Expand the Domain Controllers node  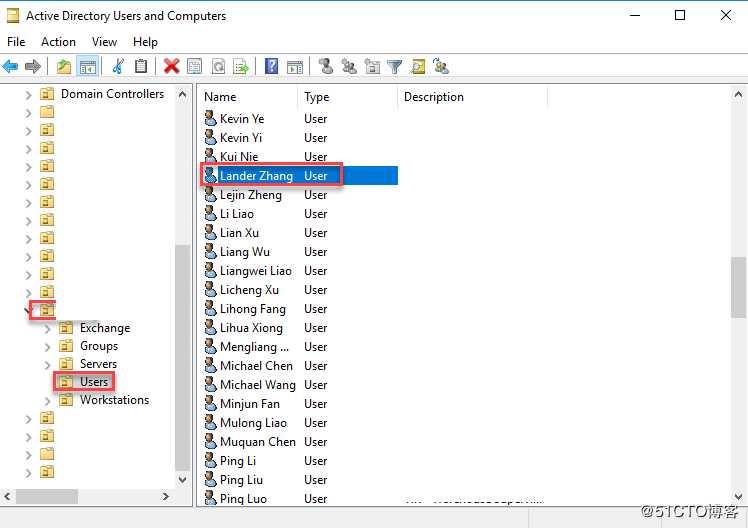[29, 95]
